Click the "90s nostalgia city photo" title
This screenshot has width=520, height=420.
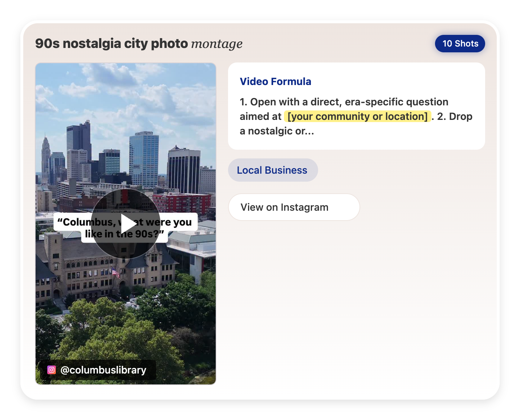pyautogui.click(x=111, y=44)
